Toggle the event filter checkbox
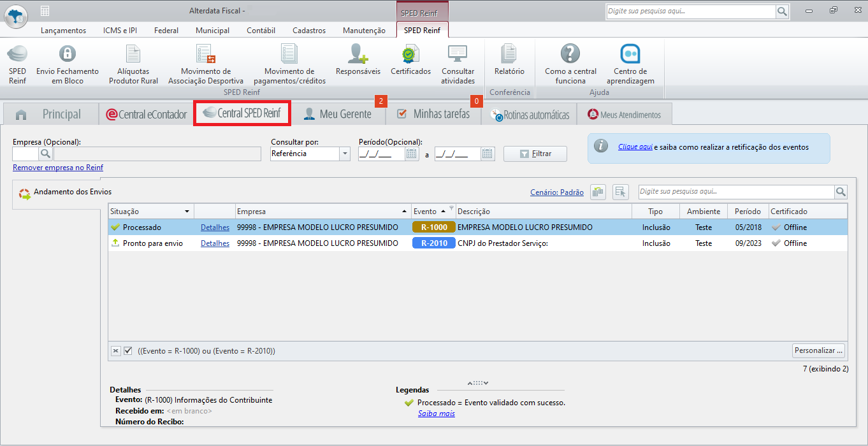The height and width of the screenshot is (446, 868). 128,350
